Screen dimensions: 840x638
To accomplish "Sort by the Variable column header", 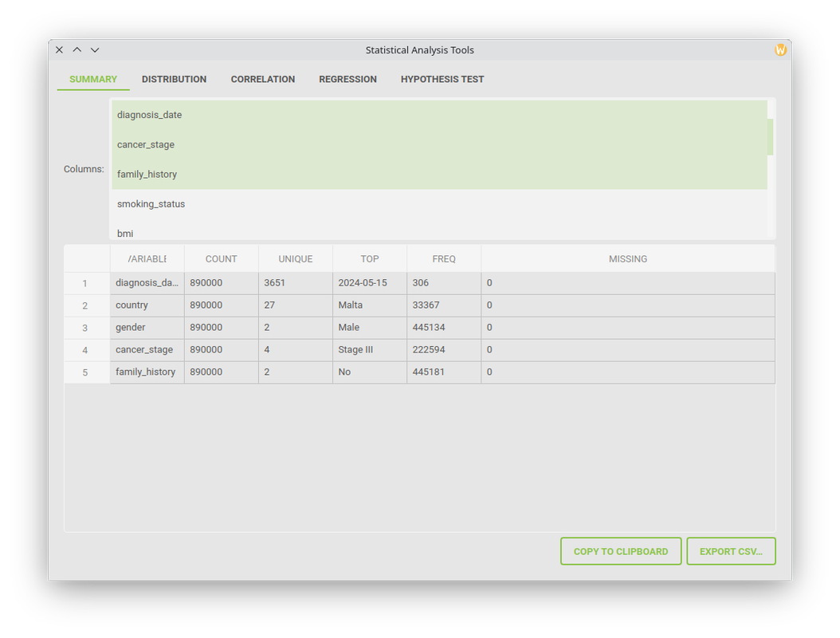I will point(147,259).
